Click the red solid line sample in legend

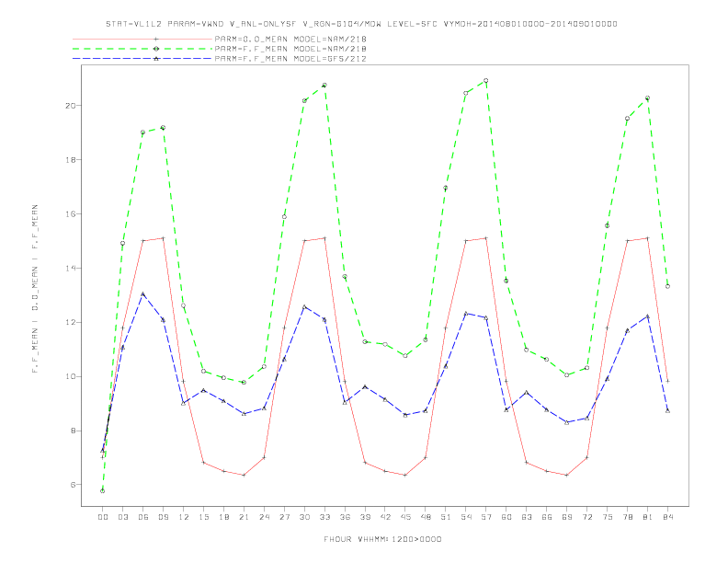(x=142, y=40)
